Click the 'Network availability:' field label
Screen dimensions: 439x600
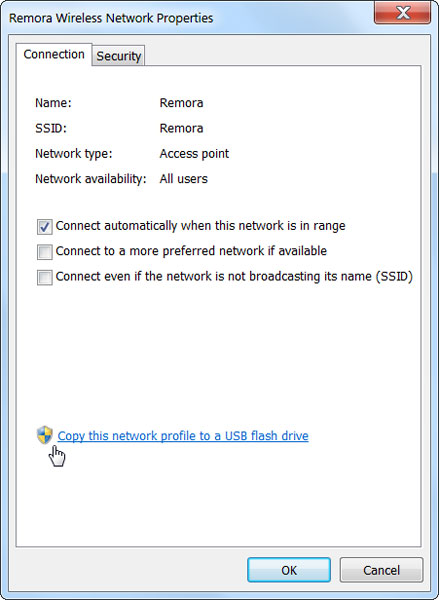click(x=91, y=179)
